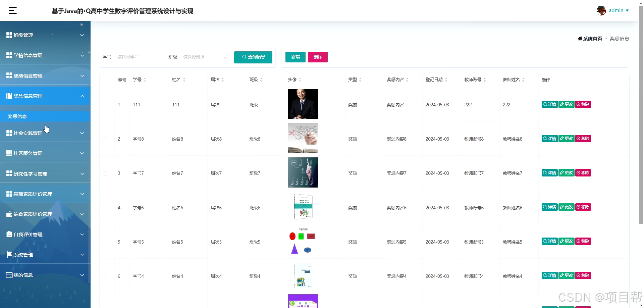This screenshot has width=644, height=308.
Task: Sort by 届次 column arrows
Action: click(223, 80)
